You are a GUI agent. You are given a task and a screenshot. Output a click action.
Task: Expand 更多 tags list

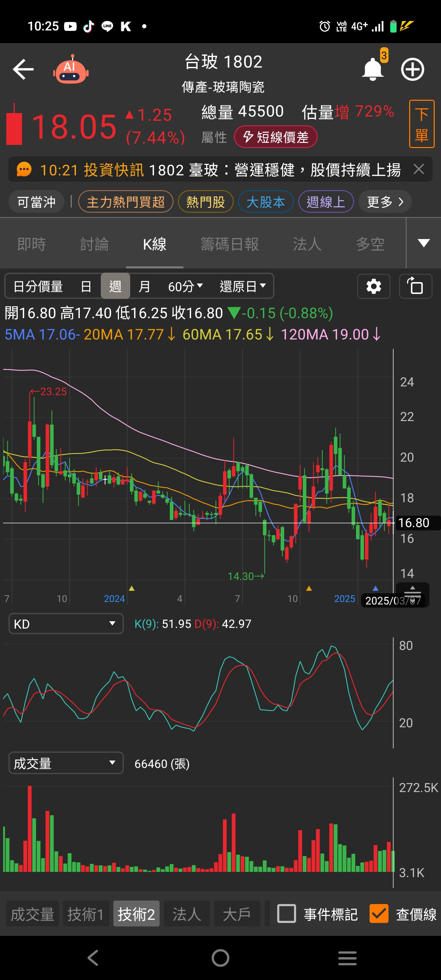click(x=385, y=202)
